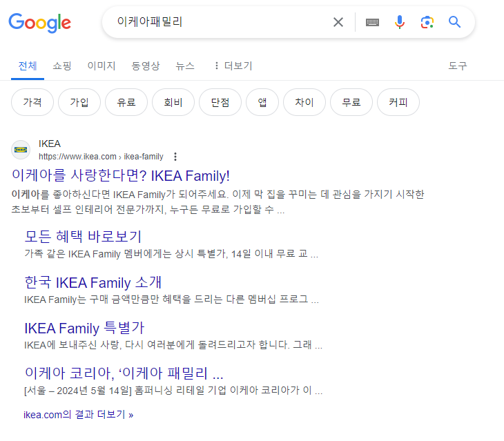
Task: Click the Google logo
Action: click(x=40, y=23)
